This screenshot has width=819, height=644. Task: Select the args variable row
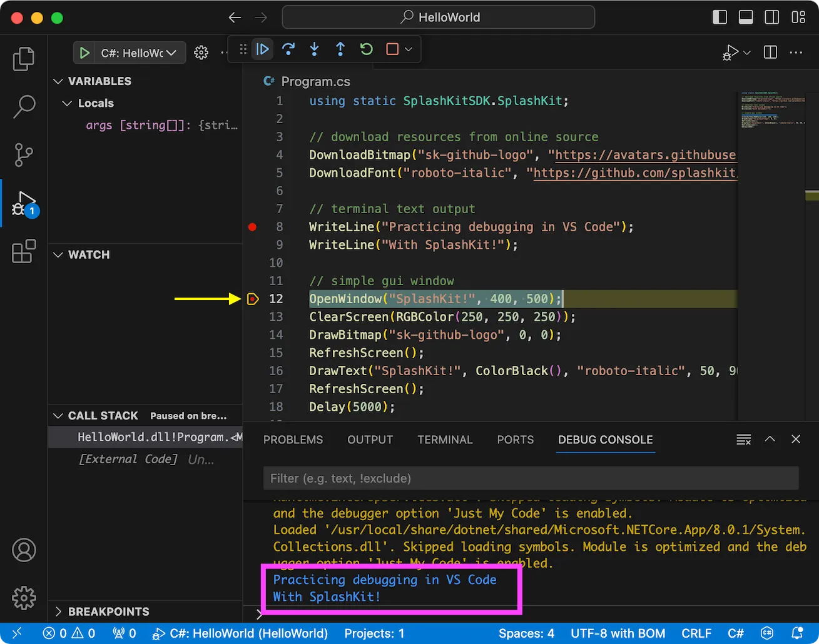coord(145,125)
